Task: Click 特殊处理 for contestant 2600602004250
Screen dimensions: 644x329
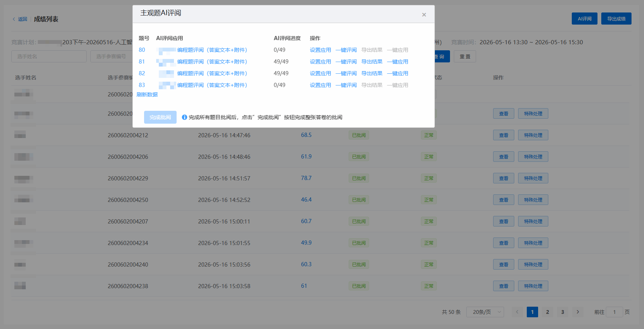Action: coord(533,200)
